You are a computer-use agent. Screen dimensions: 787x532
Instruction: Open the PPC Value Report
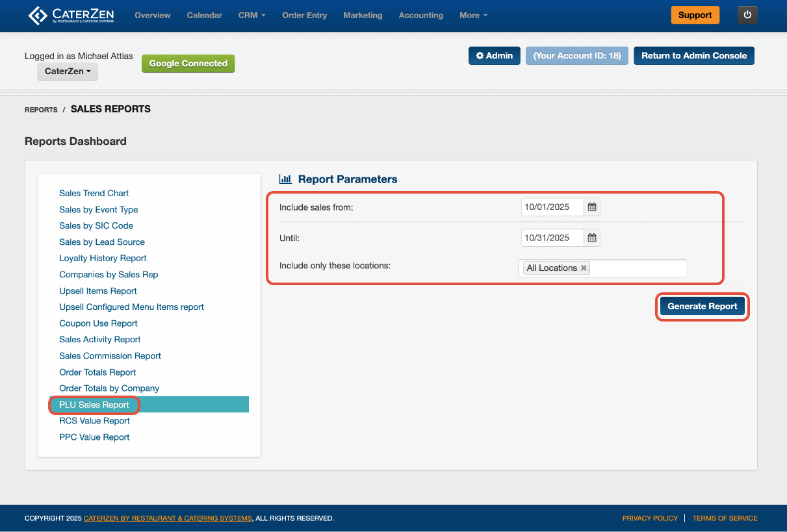[x=95, y=437]
